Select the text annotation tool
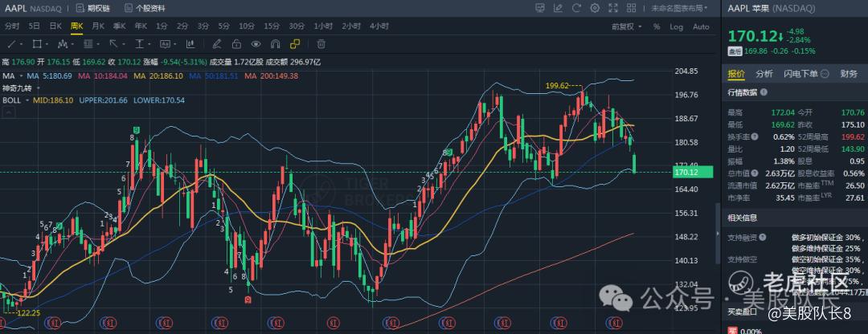This screenshot has height=334, width=868. click(165, 43)
